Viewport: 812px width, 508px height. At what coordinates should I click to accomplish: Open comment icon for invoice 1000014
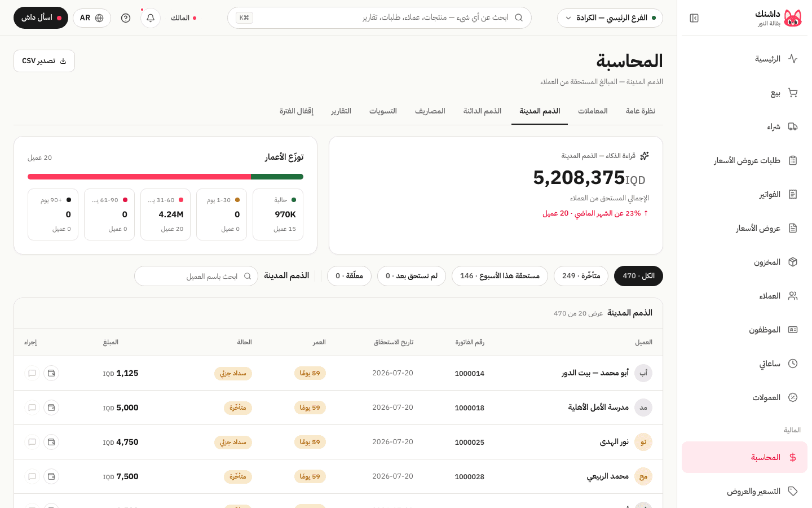(32, 373)
